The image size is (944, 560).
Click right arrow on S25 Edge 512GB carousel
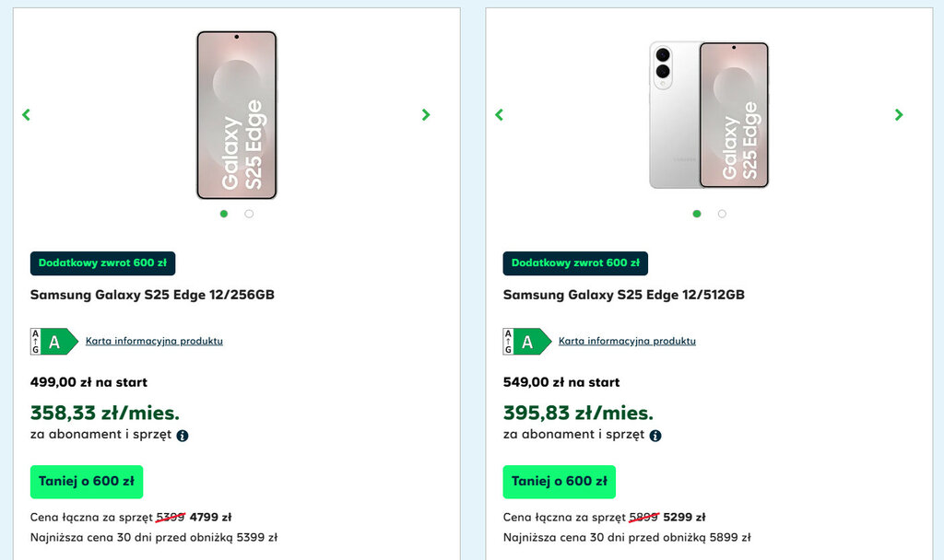(899, 115)
